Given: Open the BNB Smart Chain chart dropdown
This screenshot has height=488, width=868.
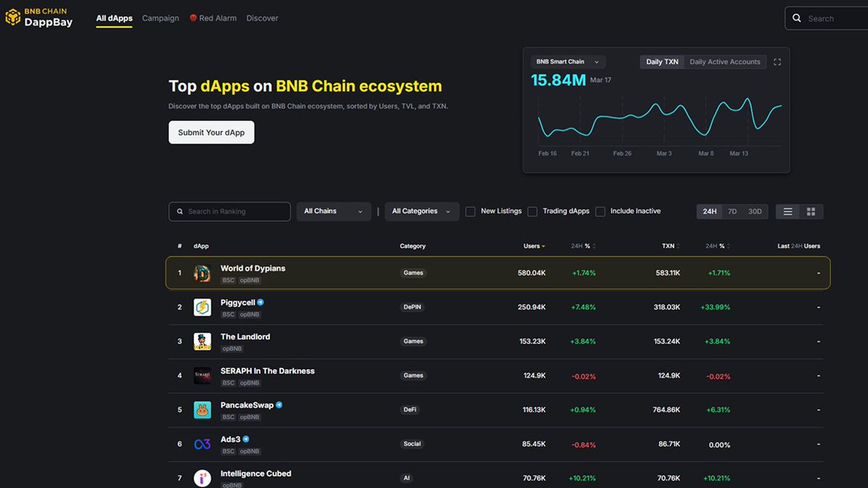Looking at the screenshot, I should coord(568,62).
